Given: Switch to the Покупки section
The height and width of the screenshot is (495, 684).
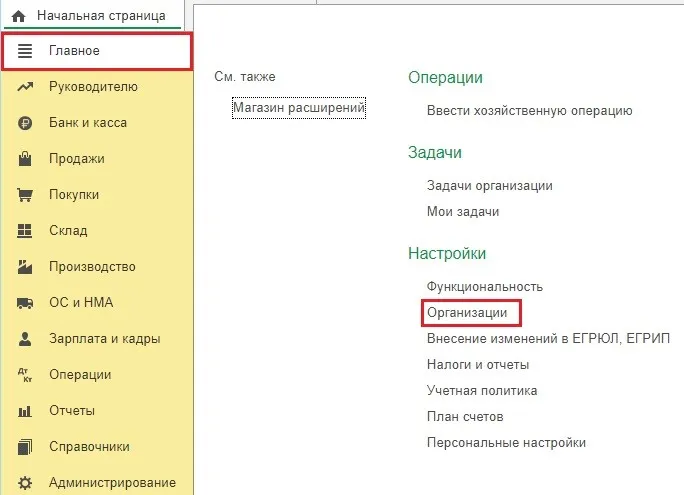Looking at the screenshot, I should point(97,195).
